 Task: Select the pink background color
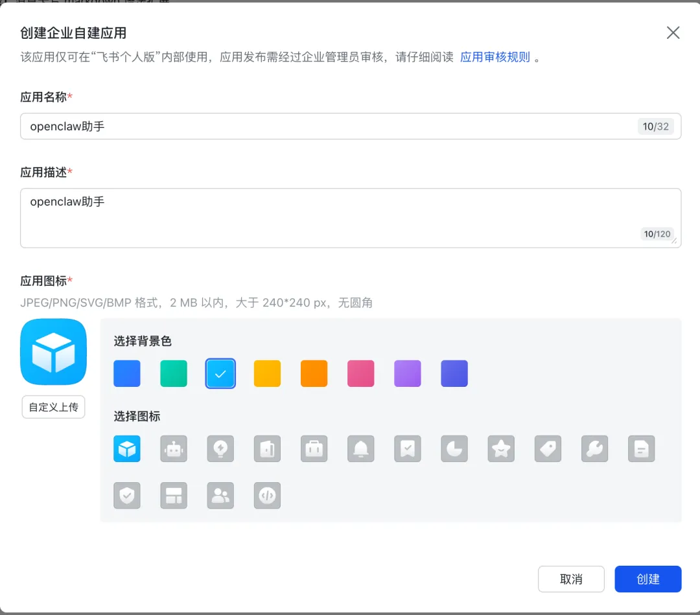(361, 373)
